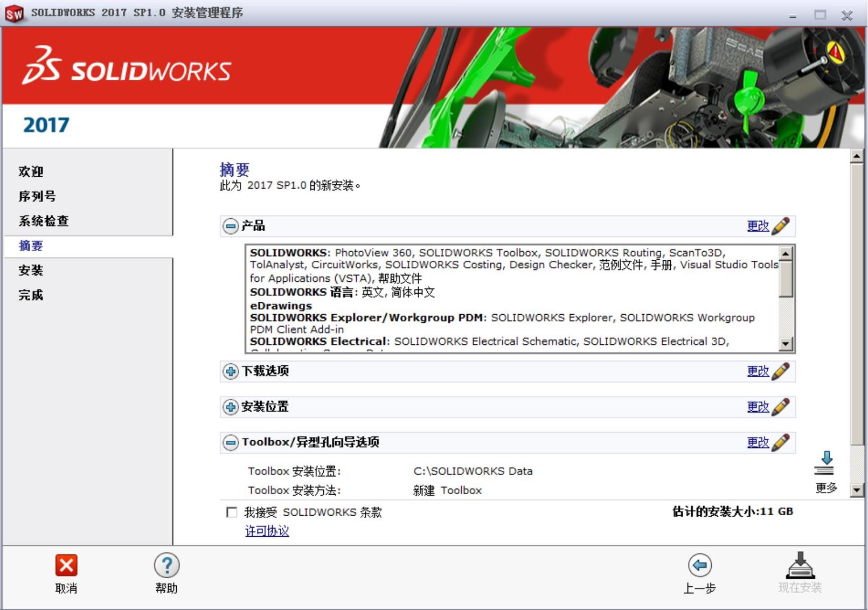
Task: Select the 序列号 step in sidebar
Action: 37,196
